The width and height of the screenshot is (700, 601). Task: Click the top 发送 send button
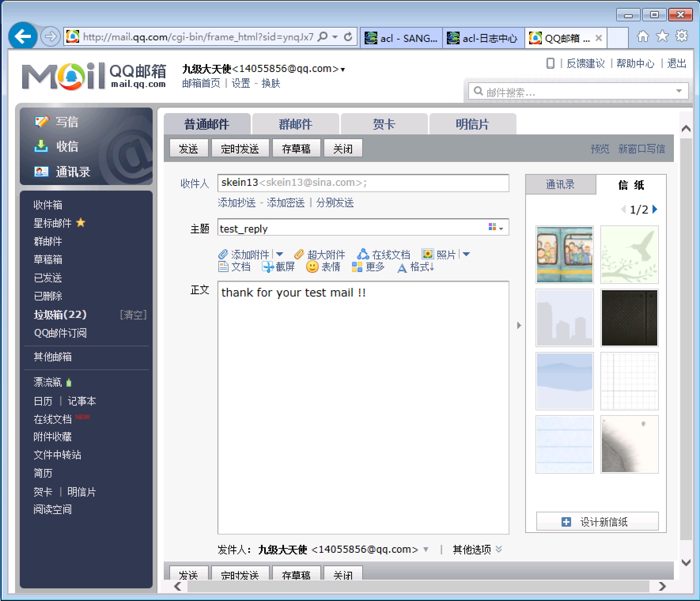(189, 148)
